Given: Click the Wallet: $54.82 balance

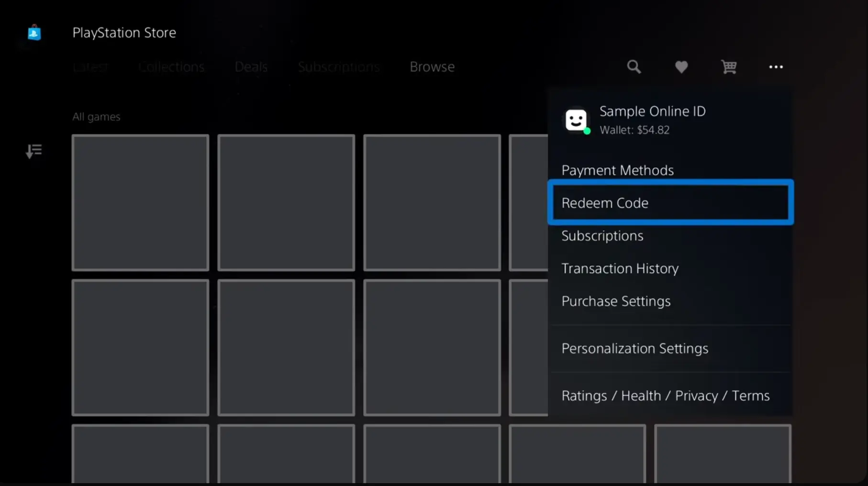Looking at the screenshot, I should click(x=634, y=130).
